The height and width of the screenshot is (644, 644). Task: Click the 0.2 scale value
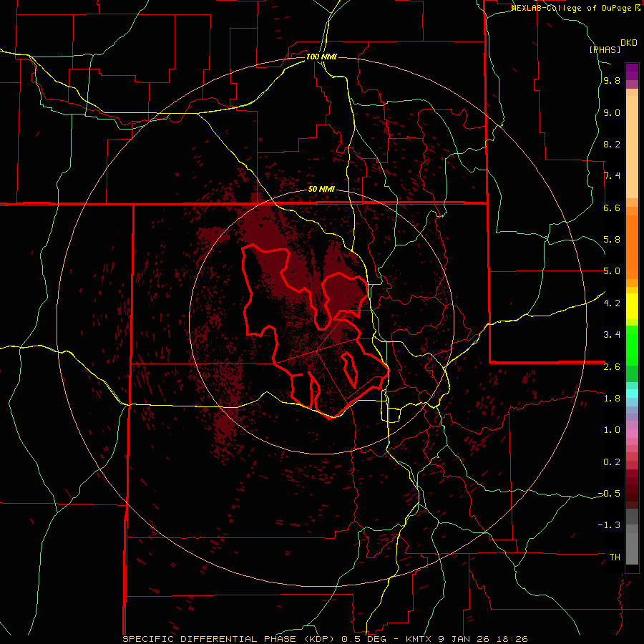coord(612,462)
